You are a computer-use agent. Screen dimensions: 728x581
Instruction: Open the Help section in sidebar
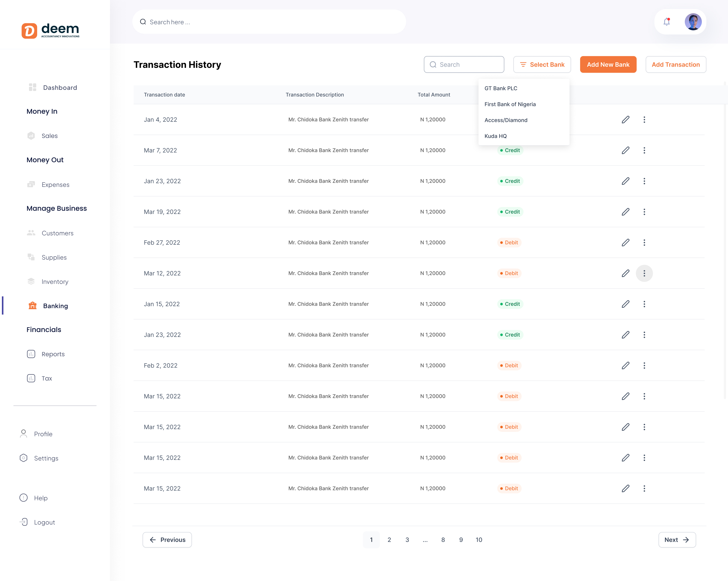pyautogui.click(x=41, y=498)
